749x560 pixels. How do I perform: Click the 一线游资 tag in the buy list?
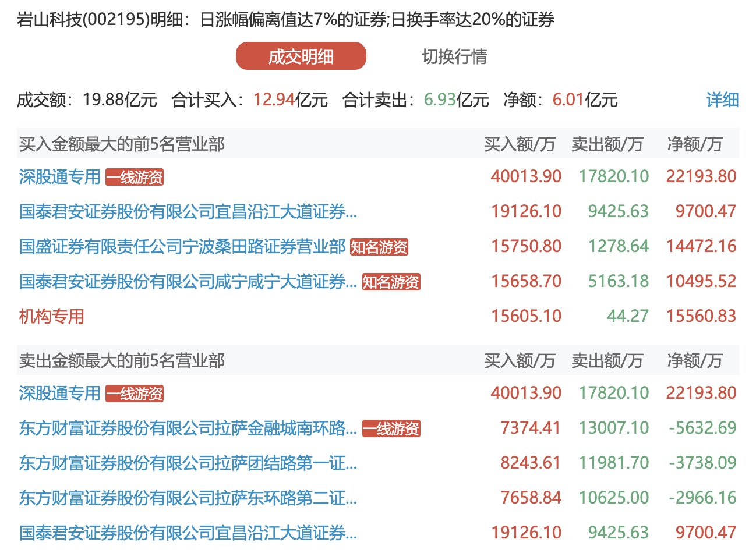tap(135, 177)
